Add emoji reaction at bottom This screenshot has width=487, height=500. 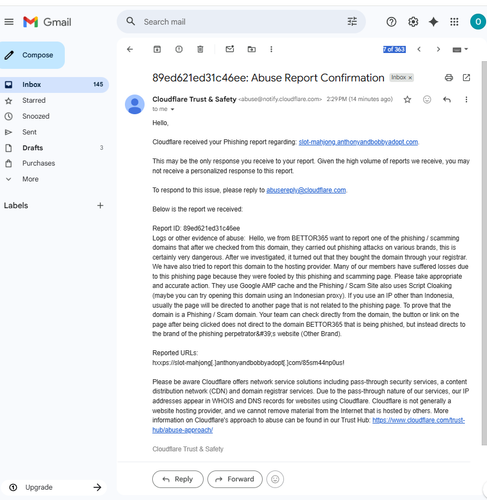275,479
